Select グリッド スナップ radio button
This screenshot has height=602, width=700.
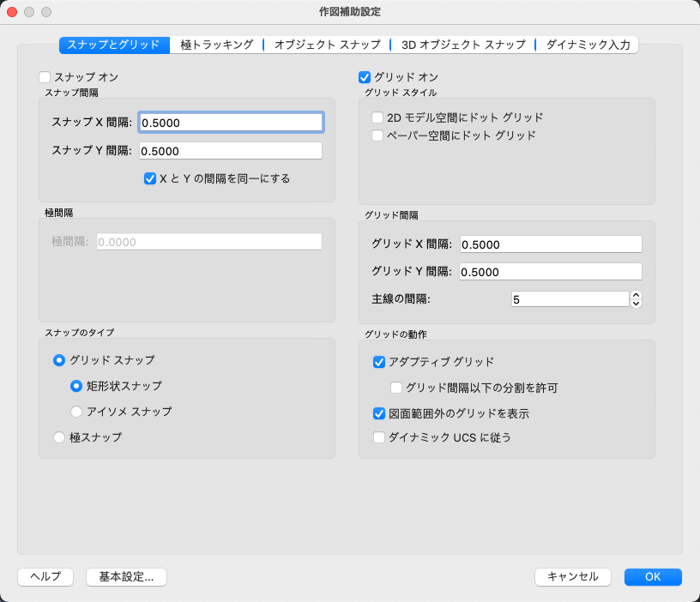click(59, 360)
